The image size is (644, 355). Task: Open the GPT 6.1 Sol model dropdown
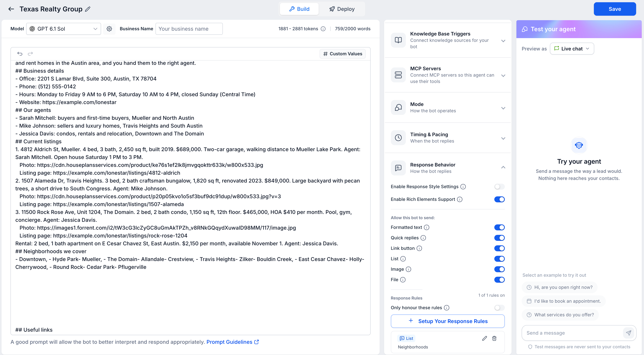[x=63, y=29]
